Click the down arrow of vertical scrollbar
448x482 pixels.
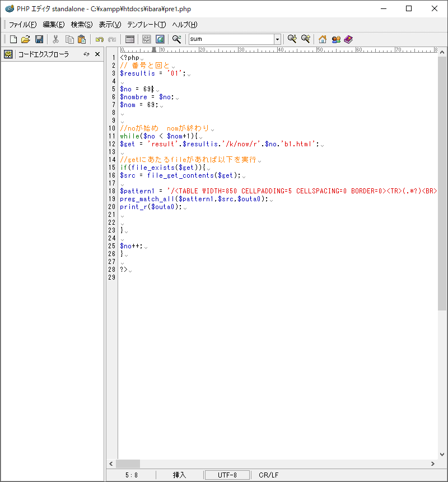pos(442,455)
